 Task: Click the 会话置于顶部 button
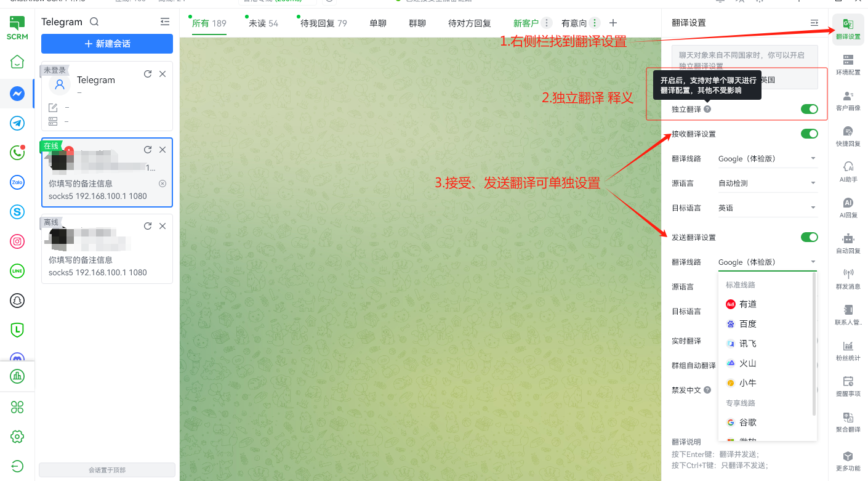point(107,470)
